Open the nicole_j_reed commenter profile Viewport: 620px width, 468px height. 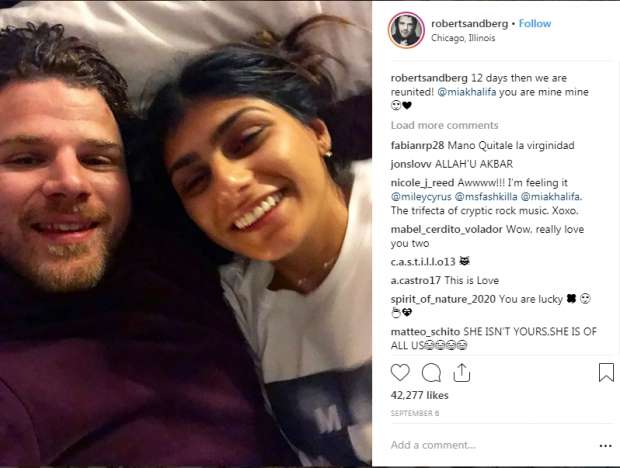[x=422, y=183]
